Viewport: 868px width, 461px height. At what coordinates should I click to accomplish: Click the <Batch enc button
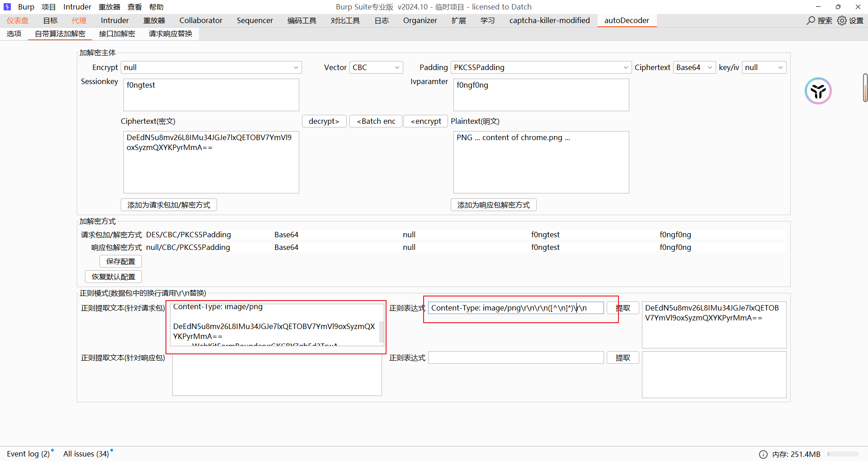[376, 121]
